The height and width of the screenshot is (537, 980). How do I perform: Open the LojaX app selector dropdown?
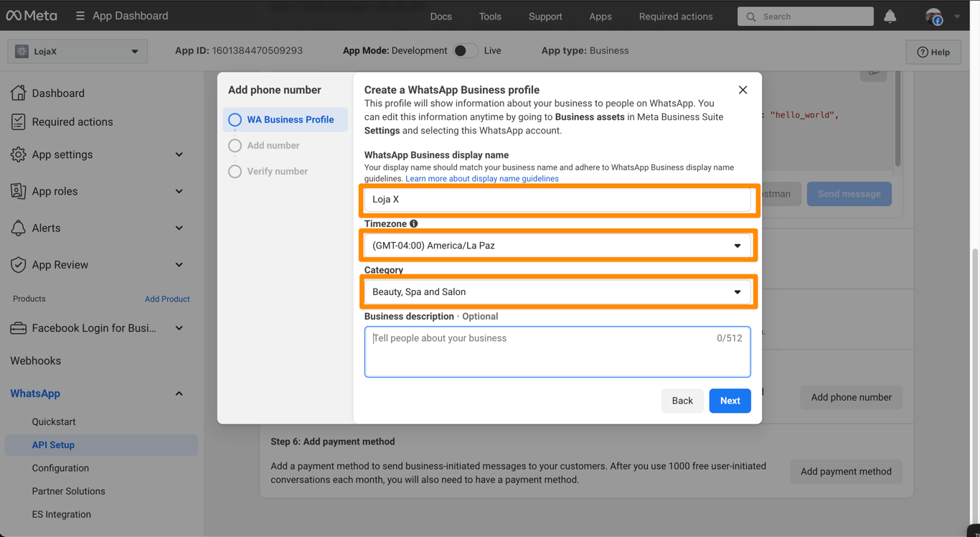(77, 52)
